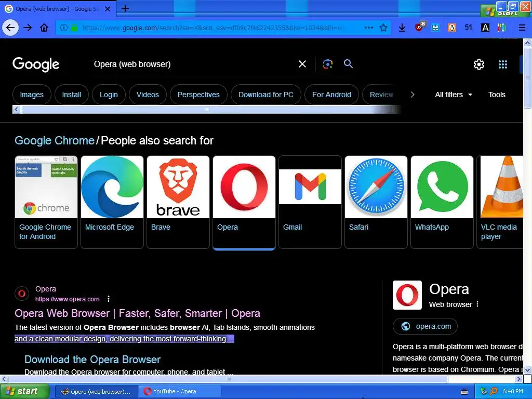Open the Brave browser card

pyautogui.click(x=178, y=202)
